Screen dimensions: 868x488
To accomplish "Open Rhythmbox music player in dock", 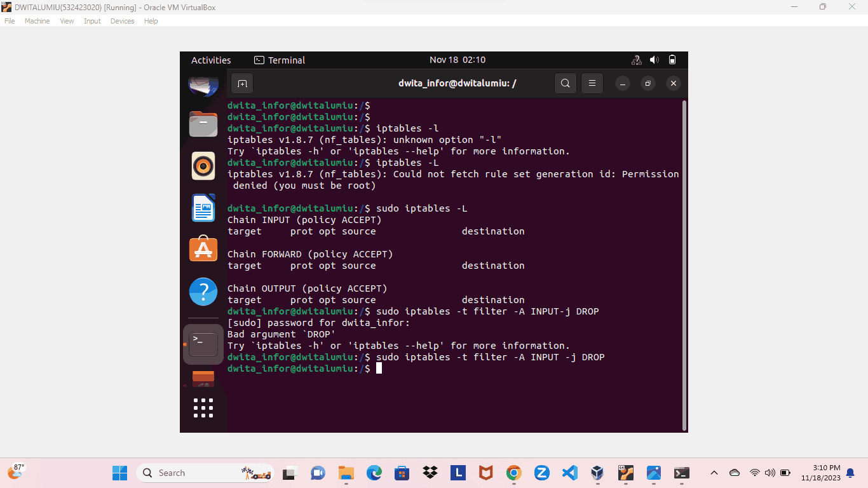I will tap(203, 166).
